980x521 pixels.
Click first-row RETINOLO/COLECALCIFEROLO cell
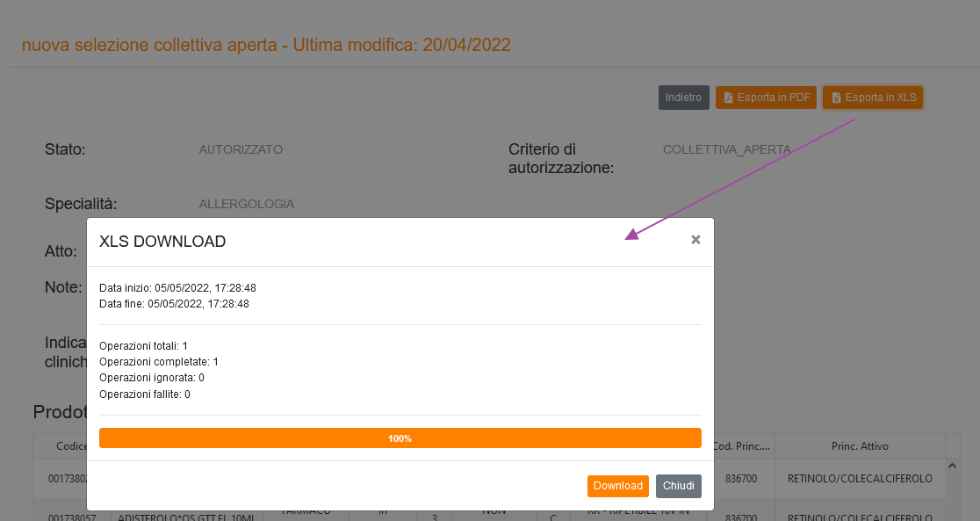[x=860, y=480]
